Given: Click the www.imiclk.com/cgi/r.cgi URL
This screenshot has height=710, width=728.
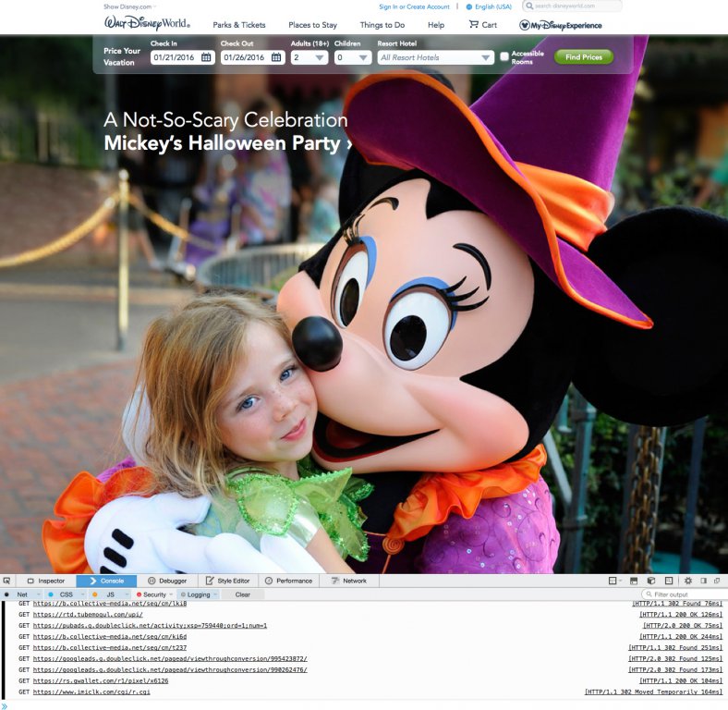Looking at the screenshot, I should (91, 692).
